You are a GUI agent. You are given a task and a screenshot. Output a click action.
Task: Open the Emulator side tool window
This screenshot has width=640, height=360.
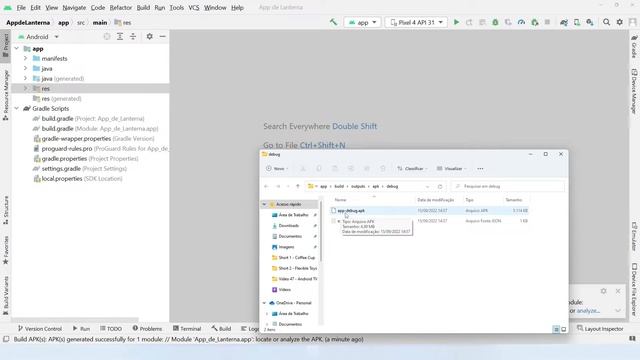coord(634,237)
